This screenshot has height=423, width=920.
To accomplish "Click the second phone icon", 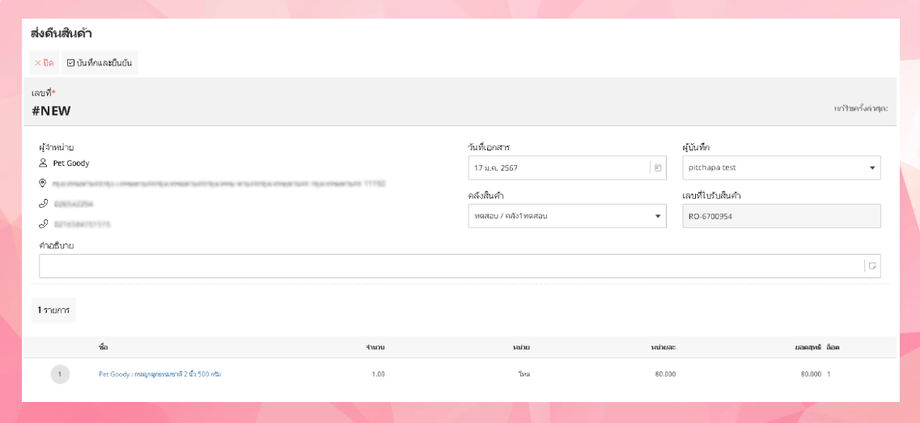I will 43,224.
